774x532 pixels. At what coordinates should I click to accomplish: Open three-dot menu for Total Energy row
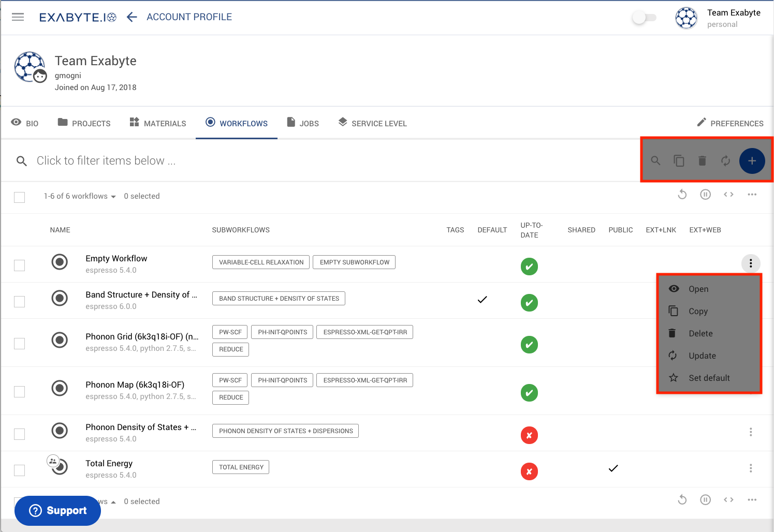750,468
